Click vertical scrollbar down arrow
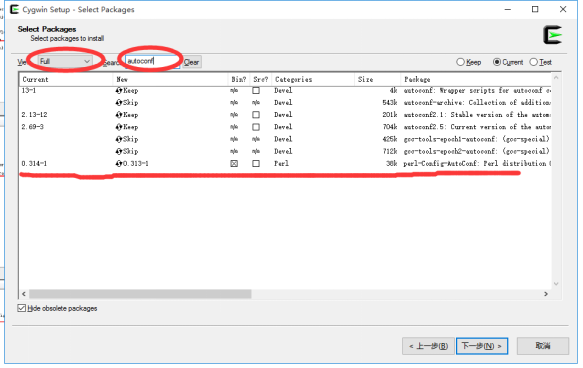This screenshot has height=368, width=583. coord(556,284)
